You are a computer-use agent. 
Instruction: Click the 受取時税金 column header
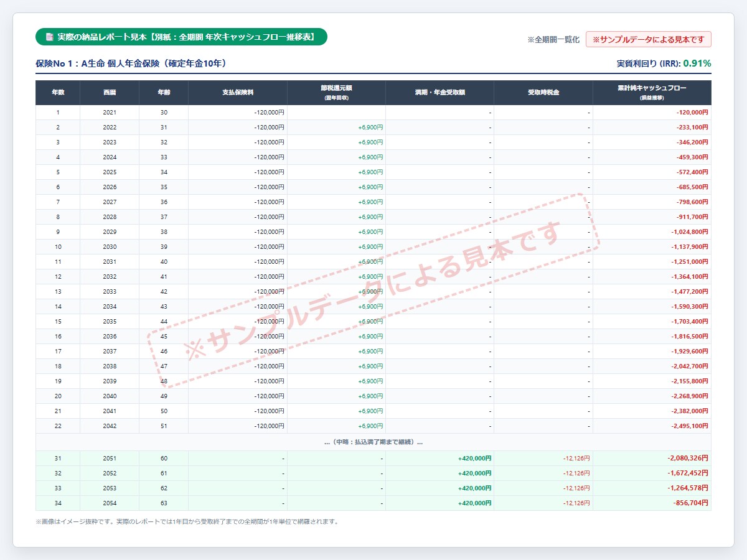pyautogui.click(x=543, y=93)
